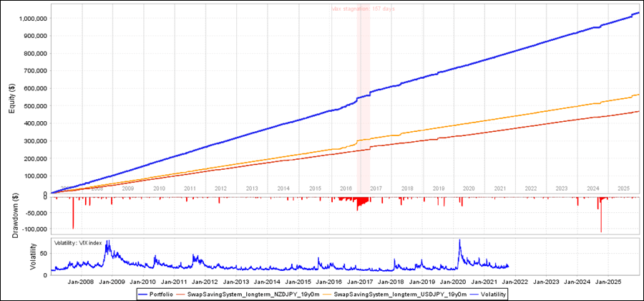The height and width of the screenshot is (301, 644).
Task: Click the Max stagnation label text
Action: click(x=364, y=9)
